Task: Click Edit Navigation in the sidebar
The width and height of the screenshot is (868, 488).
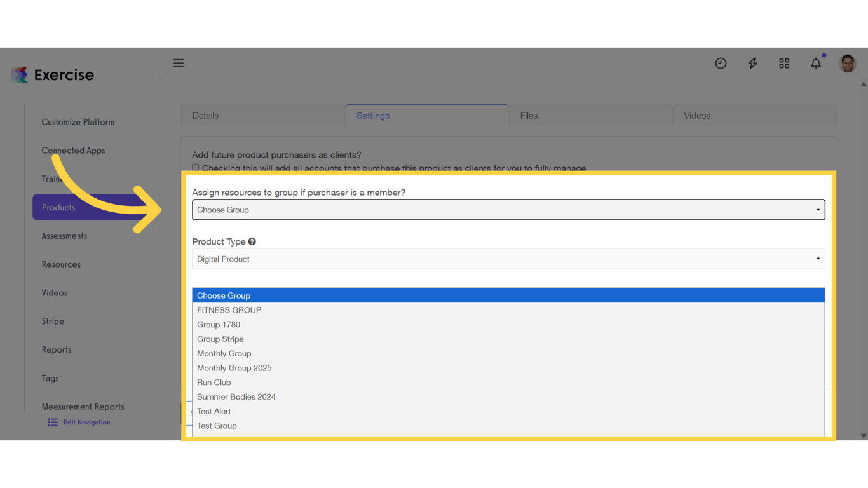Action: point(86,422)
